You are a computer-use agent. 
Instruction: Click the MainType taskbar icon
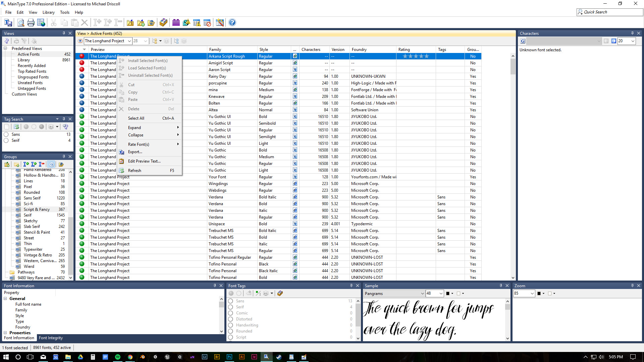(266, 357)
